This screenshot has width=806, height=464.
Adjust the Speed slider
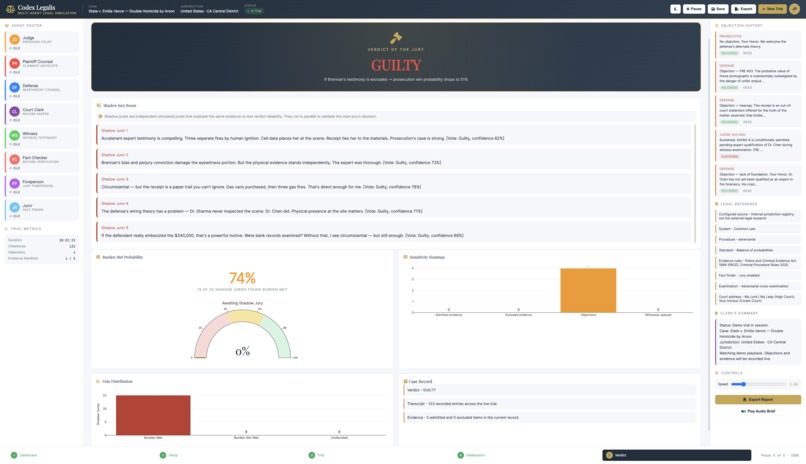click(x=758, y=384)
